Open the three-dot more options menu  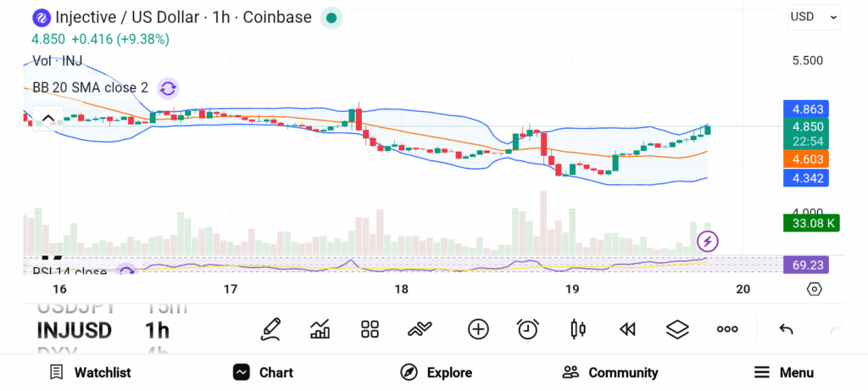727,329
